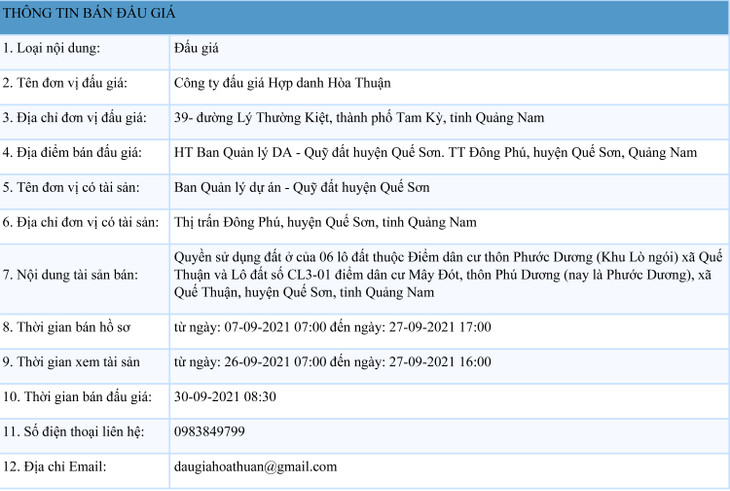
Task: Click the asset viewing period starting 26-09-2021
Action: [332, 362]
